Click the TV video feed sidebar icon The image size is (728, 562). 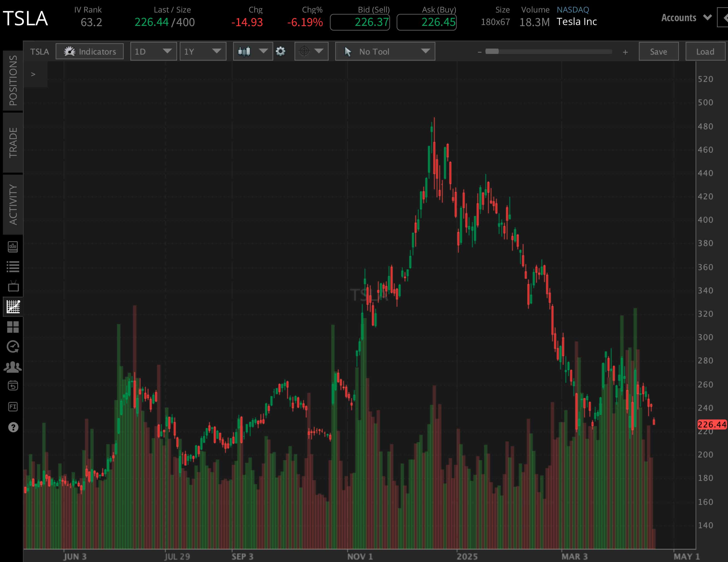[13, 286]
